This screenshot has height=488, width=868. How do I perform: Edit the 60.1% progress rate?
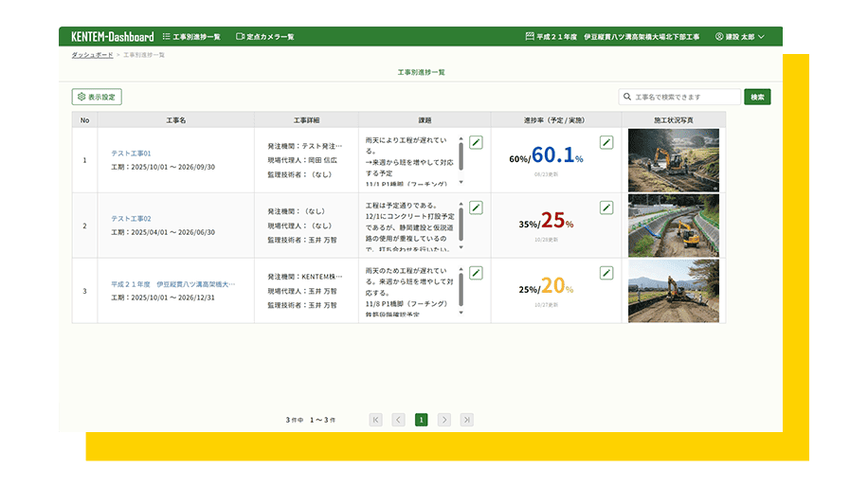click(x=606, y=142)
